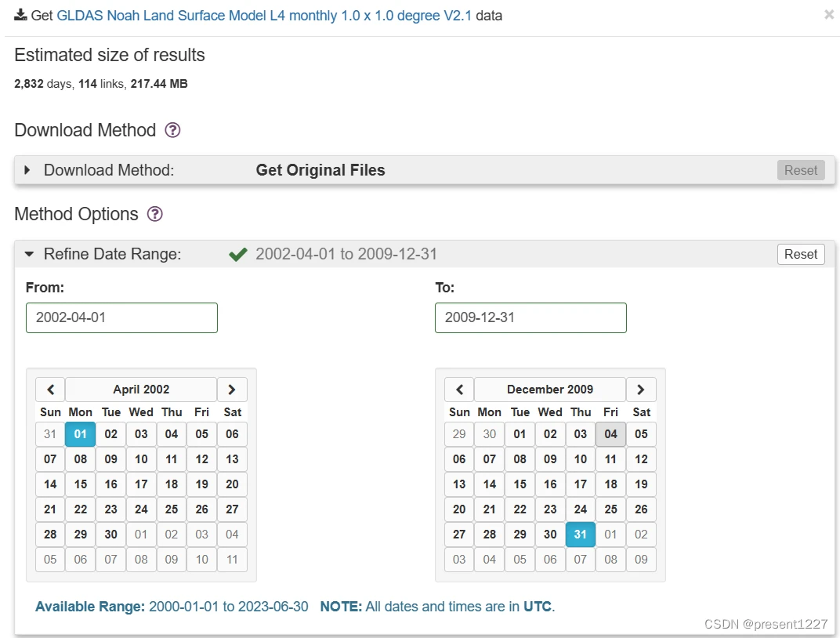
Task: Click the download icon next to Get
Action: coord(20,15)
